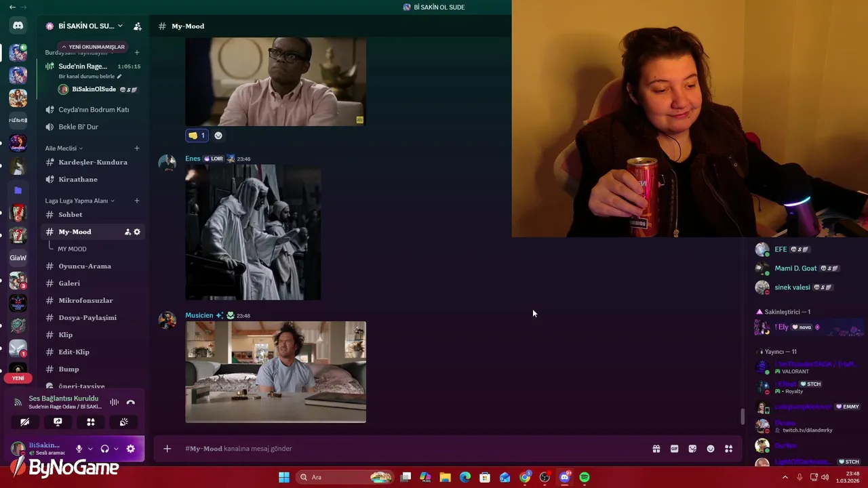
Task: Open Spotify from taskbar
Action: (585, 477)
